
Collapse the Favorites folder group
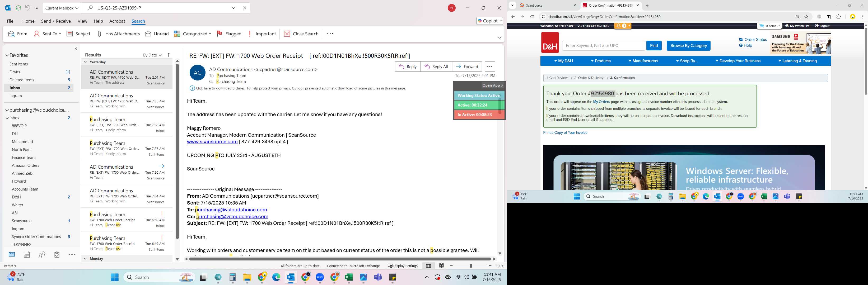coord(7,55)
